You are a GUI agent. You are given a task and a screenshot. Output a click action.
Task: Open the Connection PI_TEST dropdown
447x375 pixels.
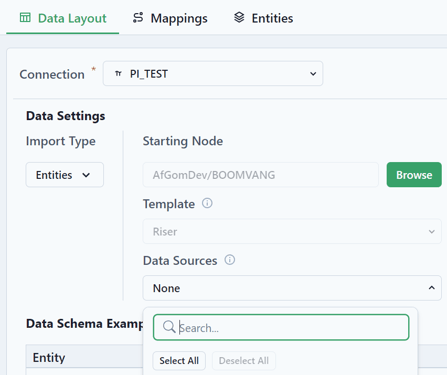click(x=213, y=74)
